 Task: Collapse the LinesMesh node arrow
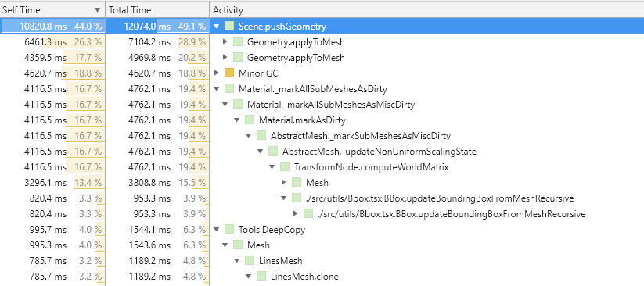tap(236, 260)
